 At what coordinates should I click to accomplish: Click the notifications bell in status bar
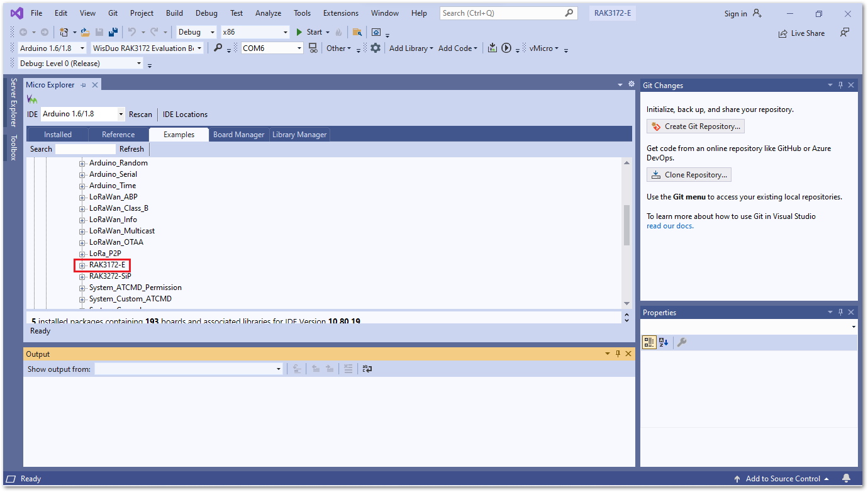[846, 479]
